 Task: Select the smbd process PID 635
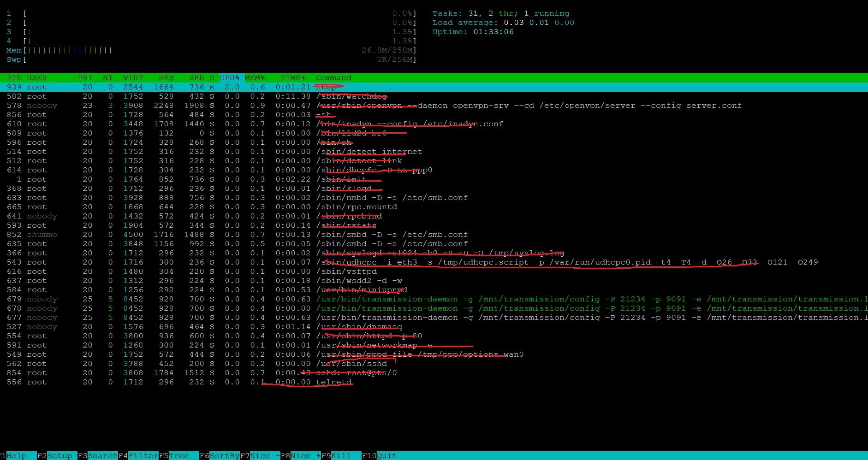[434, 244]
